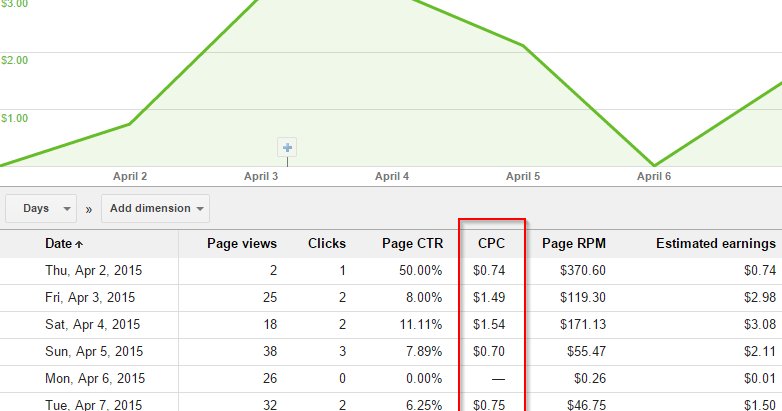Select the Mon, Apr 6, 2015 row

coord(91,379)
